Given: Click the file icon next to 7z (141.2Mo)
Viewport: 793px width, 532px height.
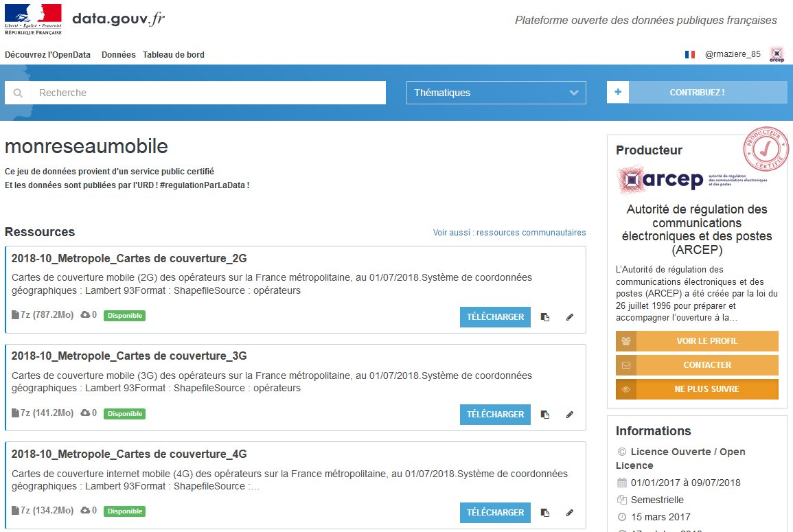Looking at the screenshot, I should (x=15, y=413).
